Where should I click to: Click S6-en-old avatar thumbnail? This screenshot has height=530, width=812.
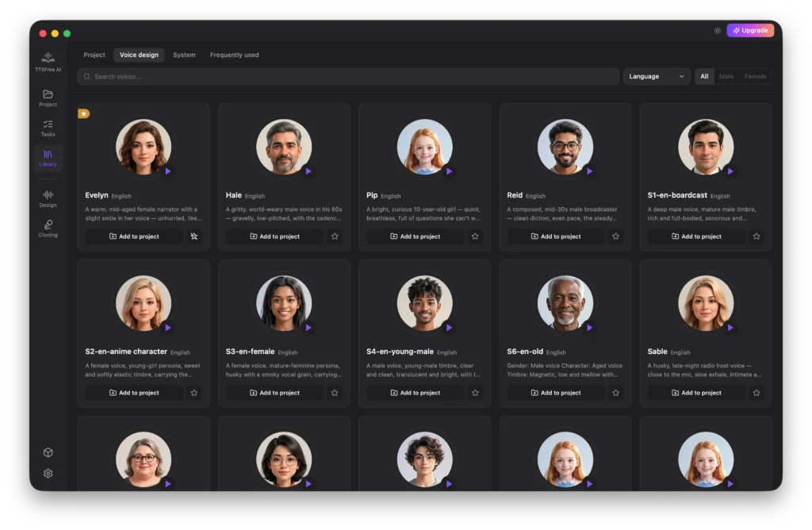pyautogui.click(x=565, y=303)
